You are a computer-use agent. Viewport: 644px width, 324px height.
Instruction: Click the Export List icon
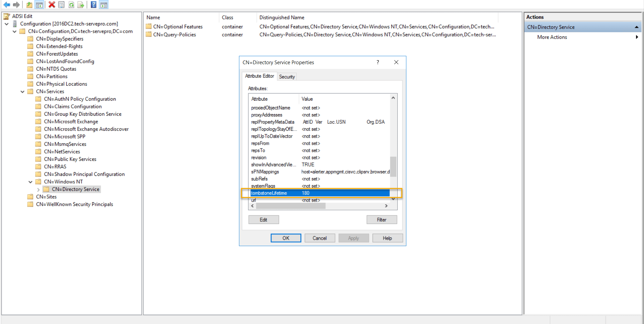pos(81,5)
